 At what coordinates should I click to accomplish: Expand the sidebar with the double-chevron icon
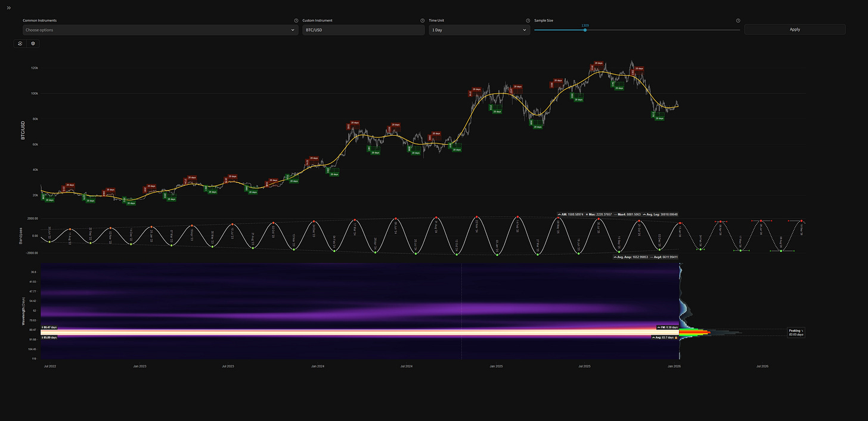[9, 8]
